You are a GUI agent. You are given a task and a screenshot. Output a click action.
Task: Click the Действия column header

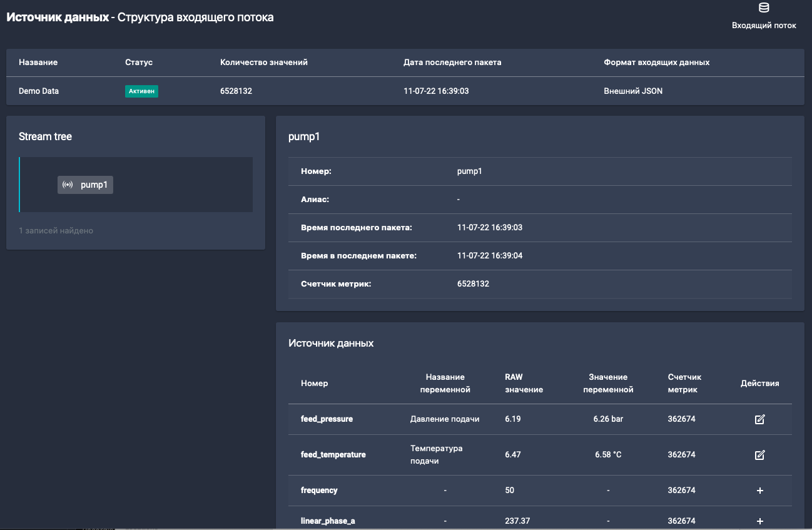(759, 383)
